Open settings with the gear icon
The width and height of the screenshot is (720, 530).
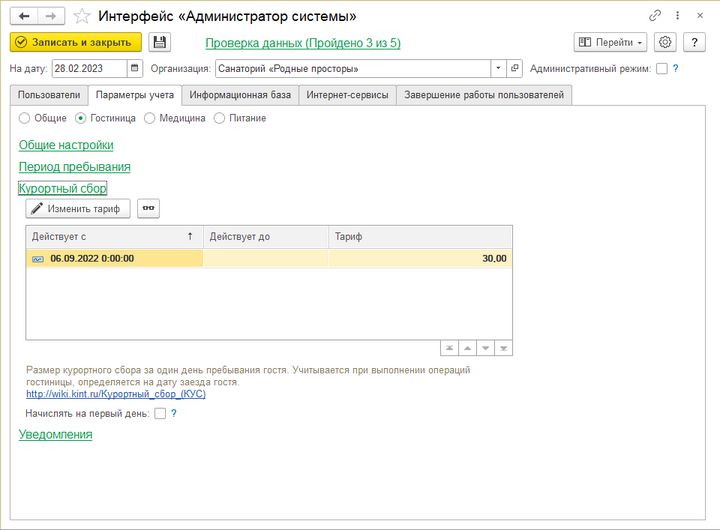[665, 42]
